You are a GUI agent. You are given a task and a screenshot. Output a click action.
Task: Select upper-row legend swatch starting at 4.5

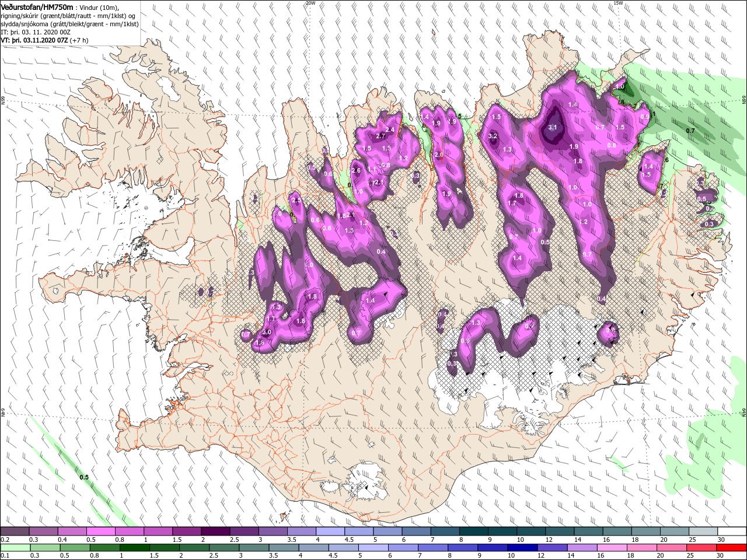pyautogui.click(x=359, y=531)
